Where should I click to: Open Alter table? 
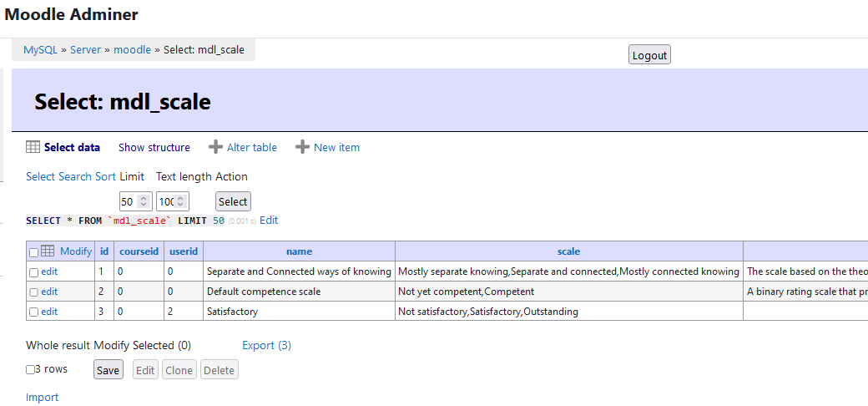(252, 147)
